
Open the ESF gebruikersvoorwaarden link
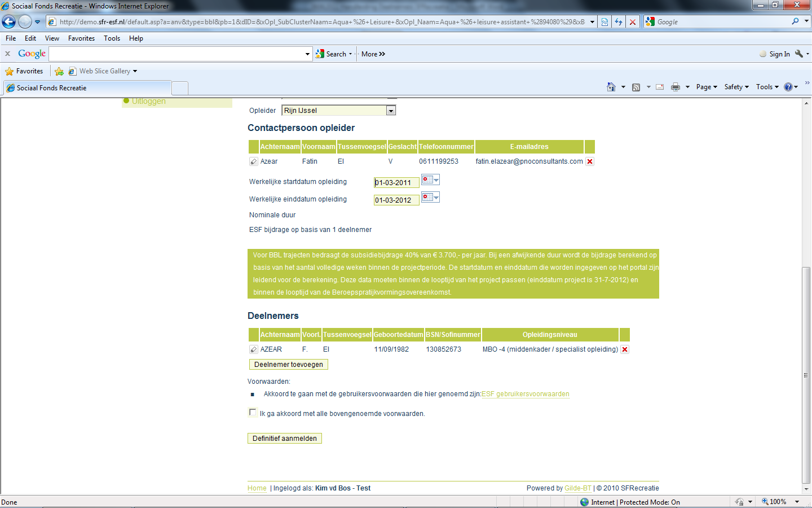click(x=525, y=394)
